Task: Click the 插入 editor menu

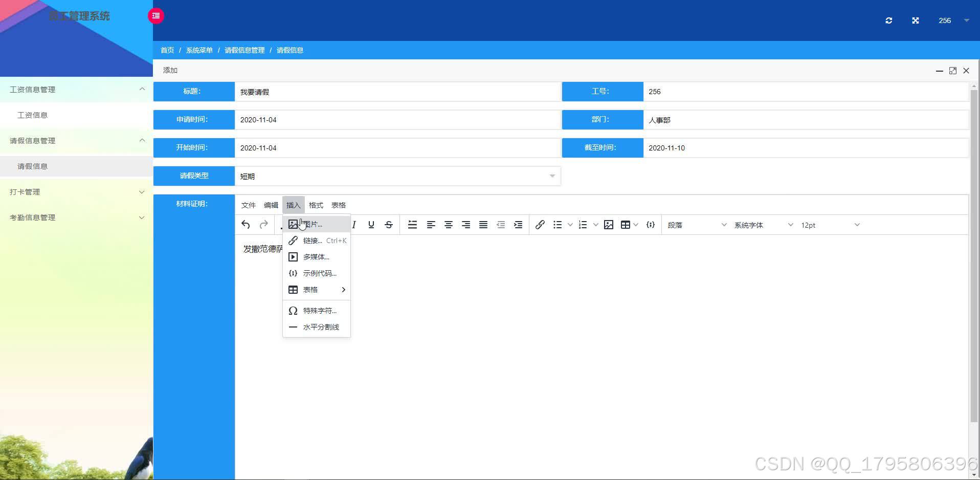Action: tap(294, 205)
